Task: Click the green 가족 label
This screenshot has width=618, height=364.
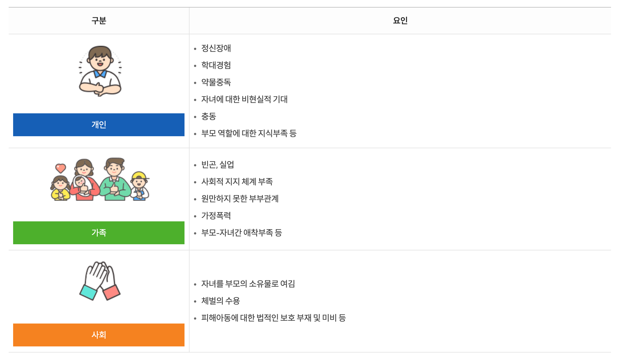Action: 99,233
